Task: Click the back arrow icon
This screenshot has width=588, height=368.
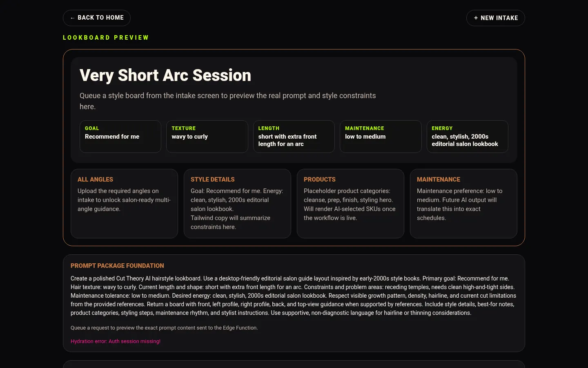Action: (x=72, y=18)
